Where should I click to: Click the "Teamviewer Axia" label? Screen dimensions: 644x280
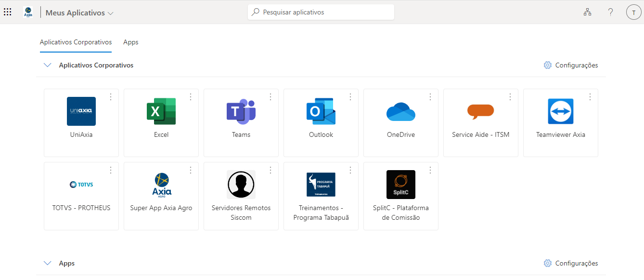(561, 135)
